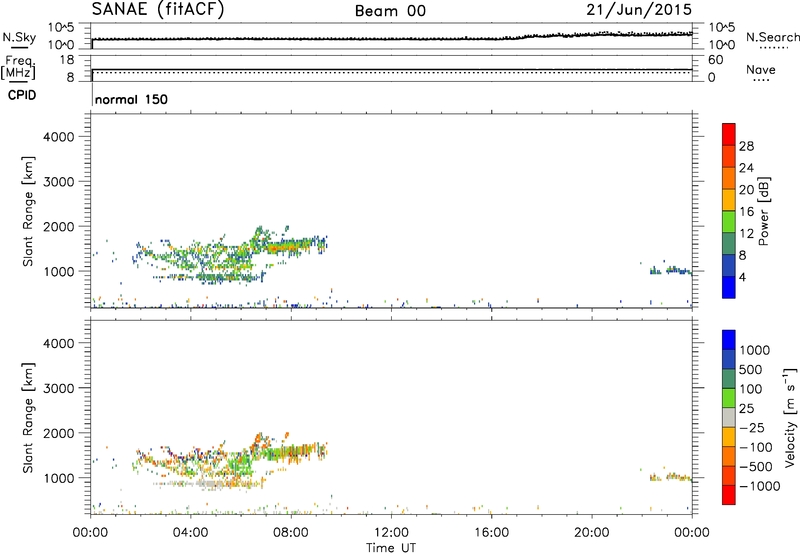Pick the light green 25–100 Velocity segment

tap(729, 398)
